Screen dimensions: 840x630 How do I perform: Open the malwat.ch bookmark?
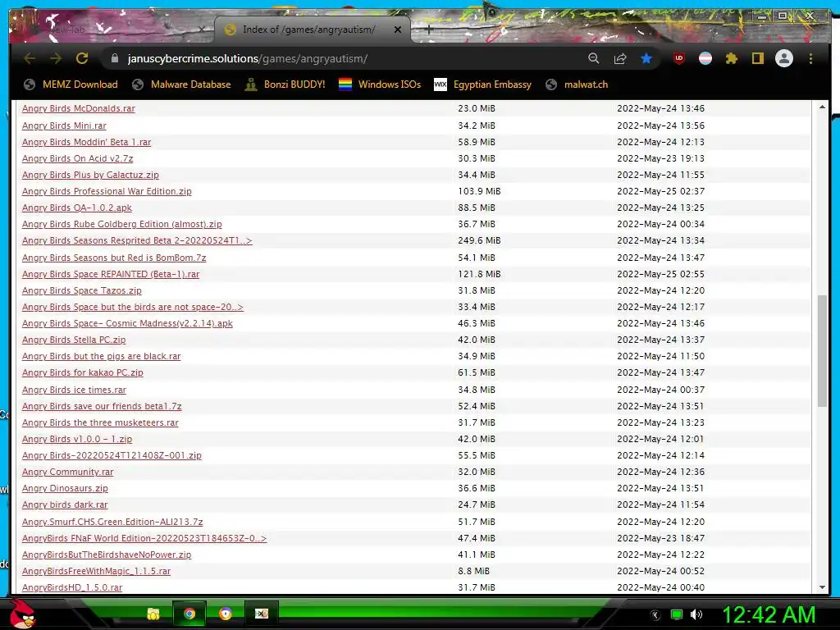577,84
